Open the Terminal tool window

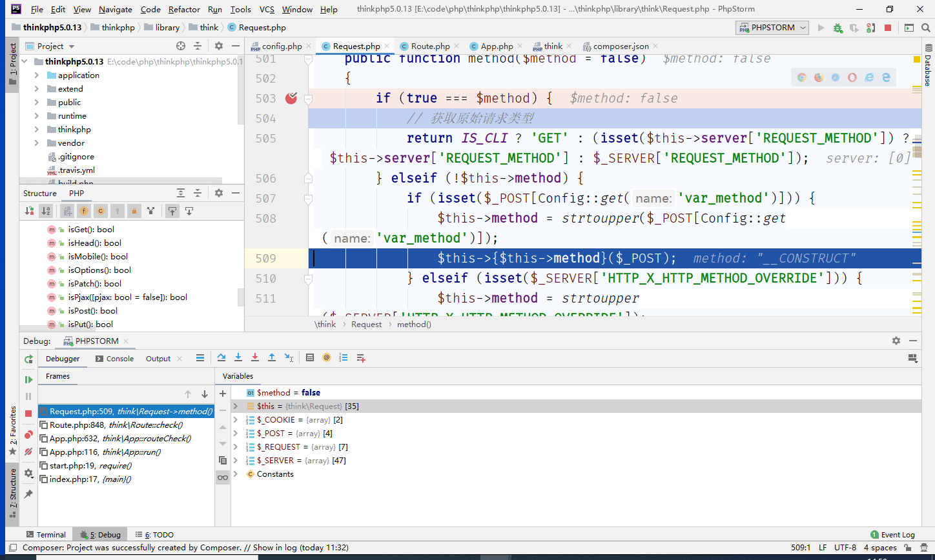(45, 535)
